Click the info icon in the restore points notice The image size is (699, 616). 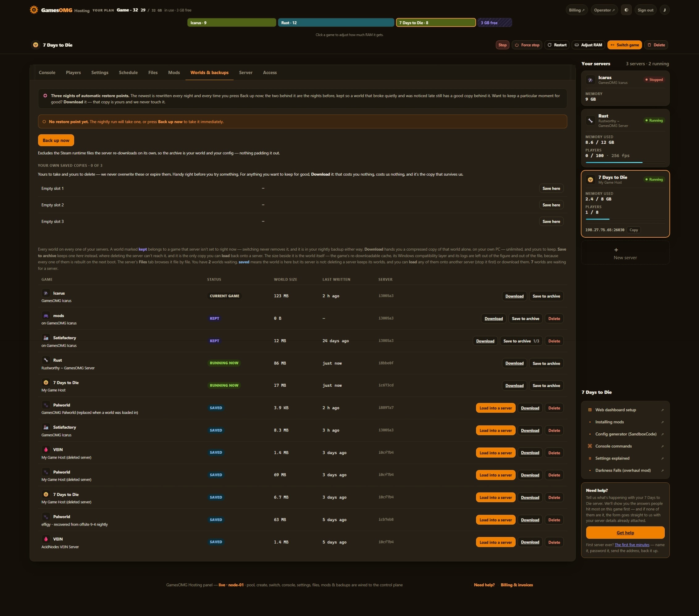45,96
